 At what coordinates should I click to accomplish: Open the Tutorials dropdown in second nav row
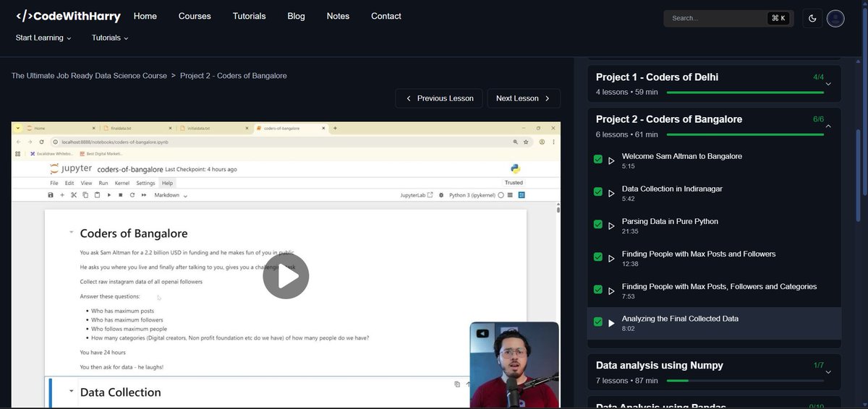point(110,38)
